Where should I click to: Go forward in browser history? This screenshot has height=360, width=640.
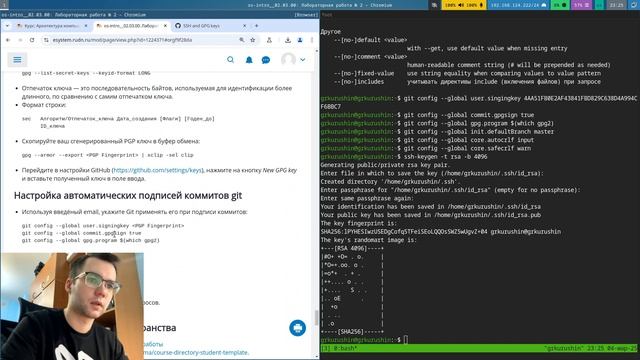[20, 40]
